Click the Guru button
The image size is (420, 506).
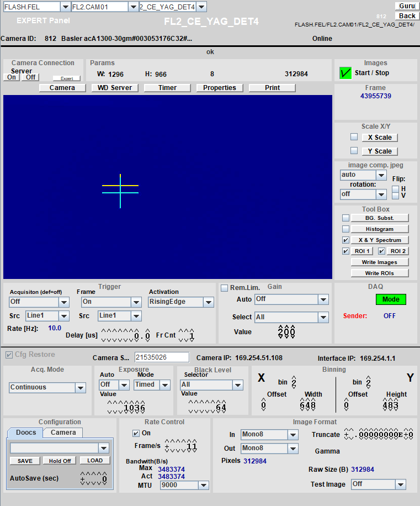(x=407, y=6)
